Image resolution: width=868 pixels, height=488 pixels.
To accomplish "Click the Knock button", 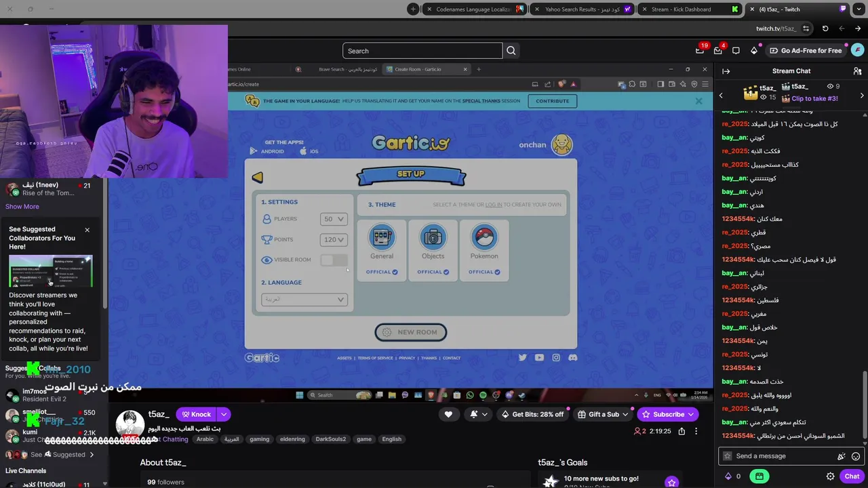I will pos(196,414).
